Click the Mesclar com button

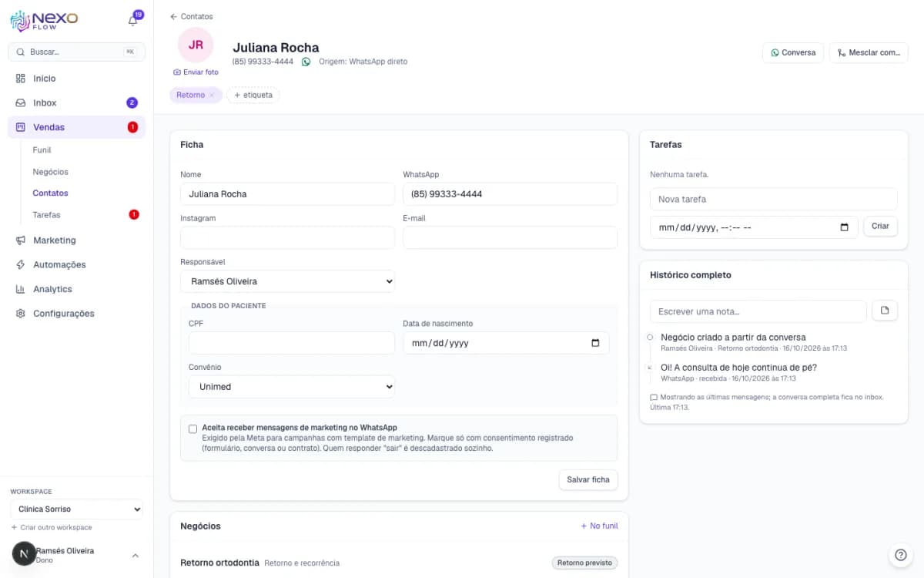[x=869, y=52]
